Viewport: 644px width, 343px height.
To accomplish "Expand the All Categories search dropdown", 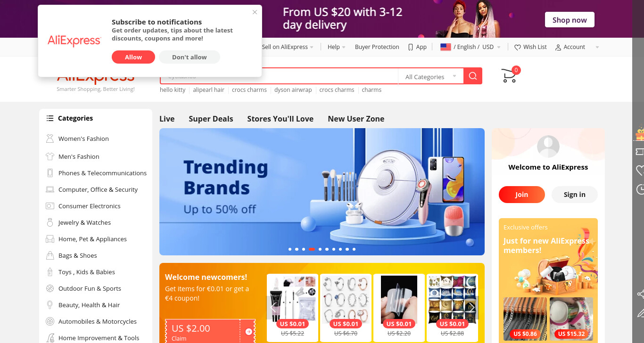I will click(x=431, y=76).
